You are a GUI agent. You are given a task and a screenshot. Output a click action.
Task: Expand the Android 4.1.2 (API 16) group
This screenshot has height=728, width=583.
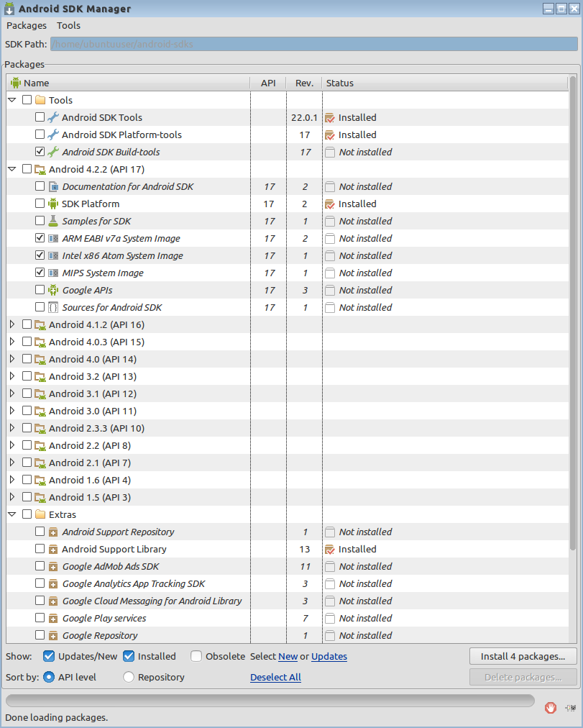coord(12,324)
